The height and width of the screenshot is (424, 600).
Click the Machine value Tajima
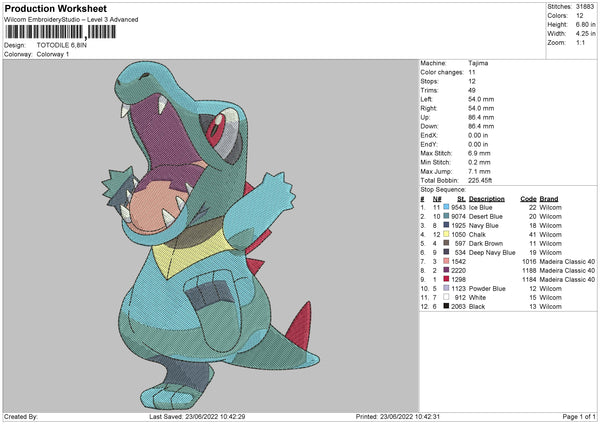click(479, 63)
